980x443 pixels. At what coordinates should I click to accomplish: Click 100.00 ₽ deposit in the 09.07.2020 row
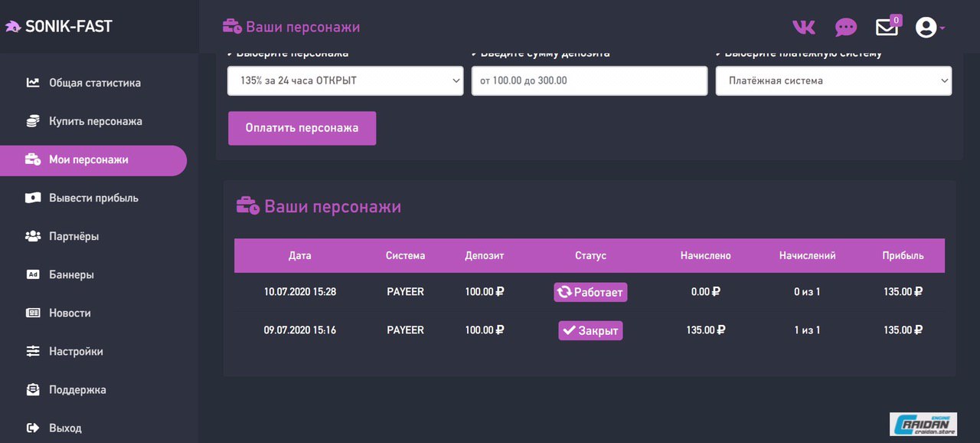485,330
